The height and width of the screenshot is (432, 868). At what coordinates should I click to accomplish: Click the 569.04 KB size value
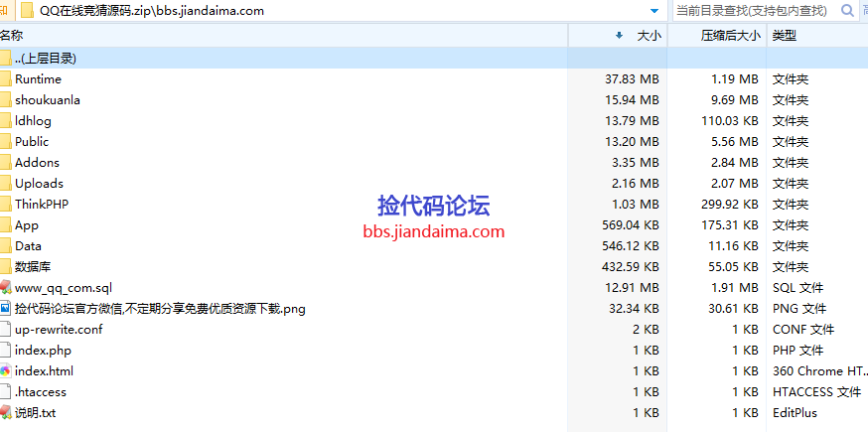631,225
